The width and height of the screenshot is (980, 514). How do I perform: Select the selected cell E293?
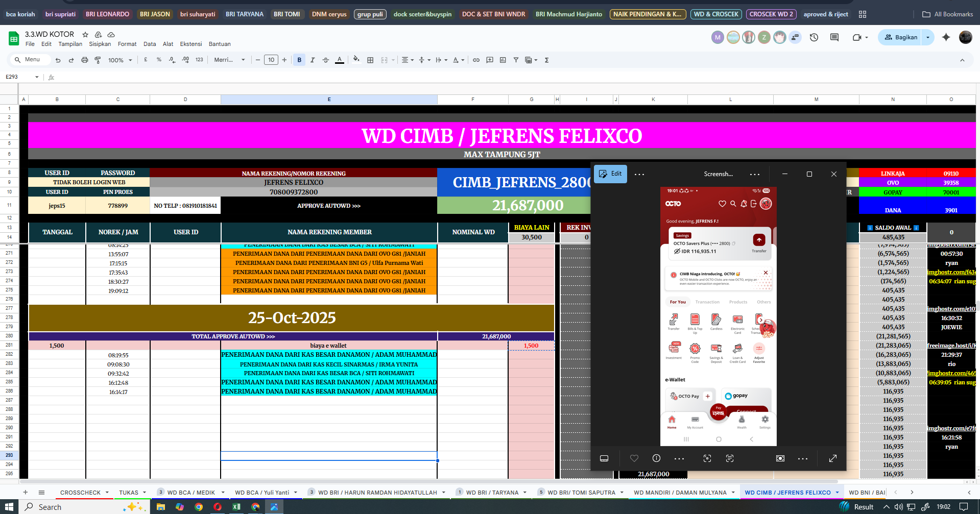point(329,456)
